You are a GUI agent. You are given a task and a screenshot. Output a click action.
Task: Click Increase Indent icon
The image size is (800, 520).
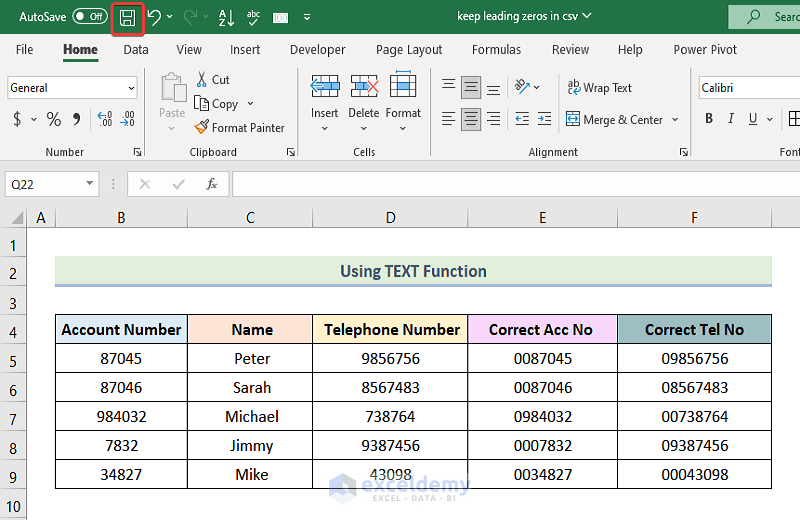[x=544, y=119]
